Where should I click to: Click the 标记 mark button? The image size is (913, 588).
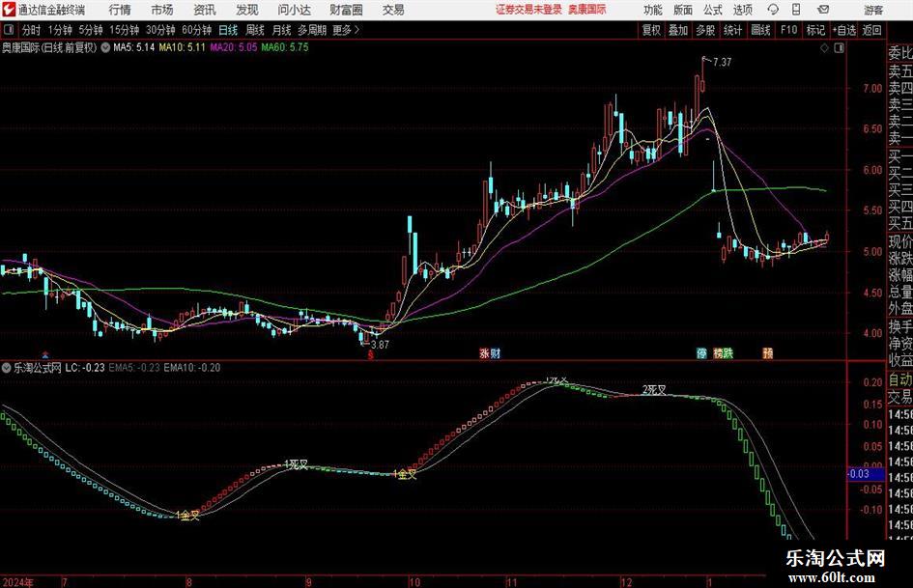815,30
